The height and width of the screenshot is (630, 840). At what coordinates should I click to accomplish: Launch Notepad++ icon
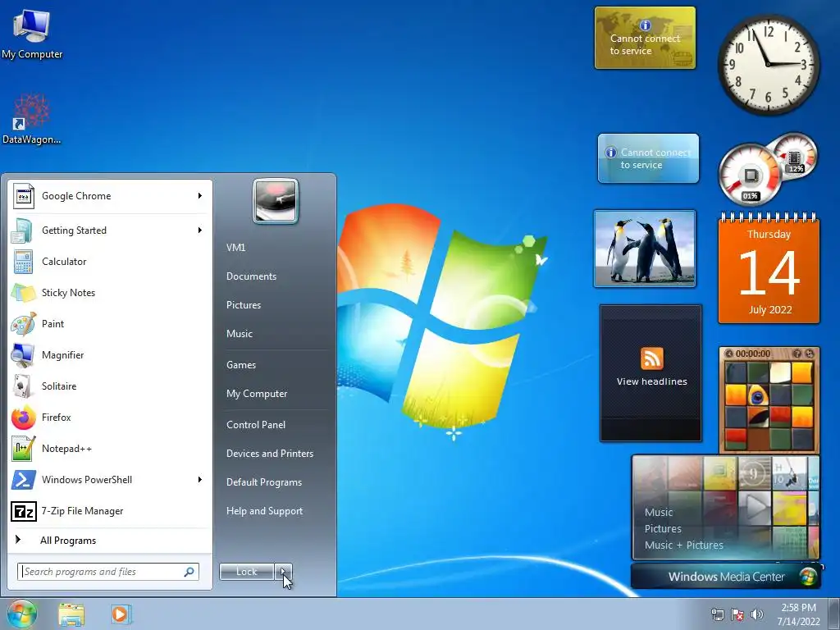23,449
